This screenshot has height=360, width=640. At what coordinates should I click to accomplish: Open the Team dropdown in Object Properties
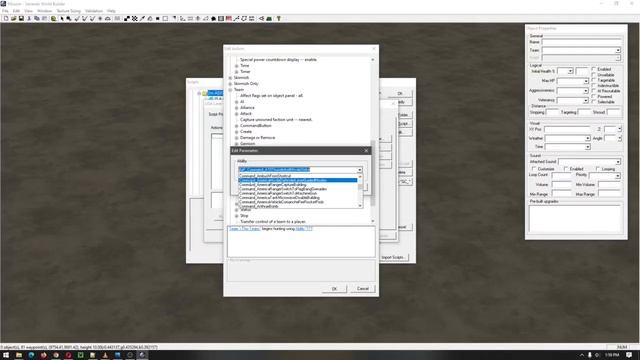point(618,50)
